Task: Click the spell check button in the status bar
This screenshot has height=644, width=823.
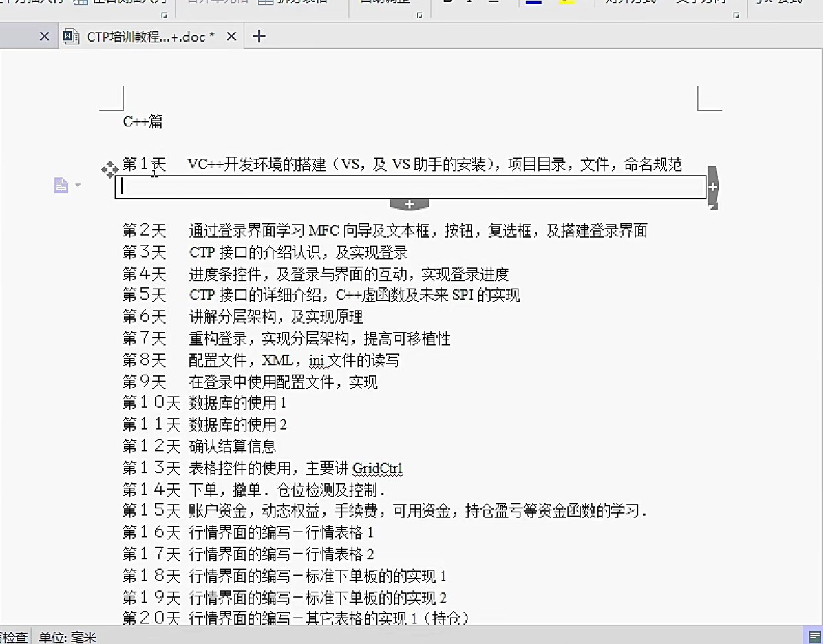Action: tap(13, 637)
